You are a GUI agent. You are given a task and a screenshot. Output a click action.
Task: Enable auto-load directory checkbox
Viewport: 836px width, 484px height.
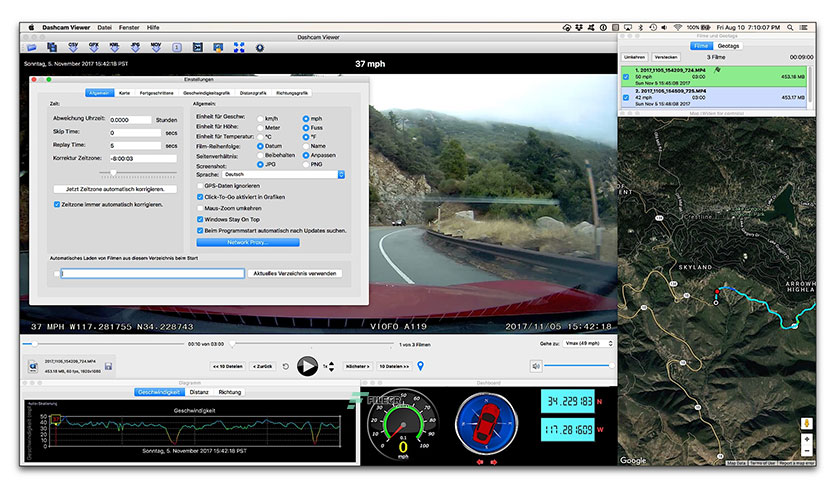pyautogui.click(x=57, y=273)
